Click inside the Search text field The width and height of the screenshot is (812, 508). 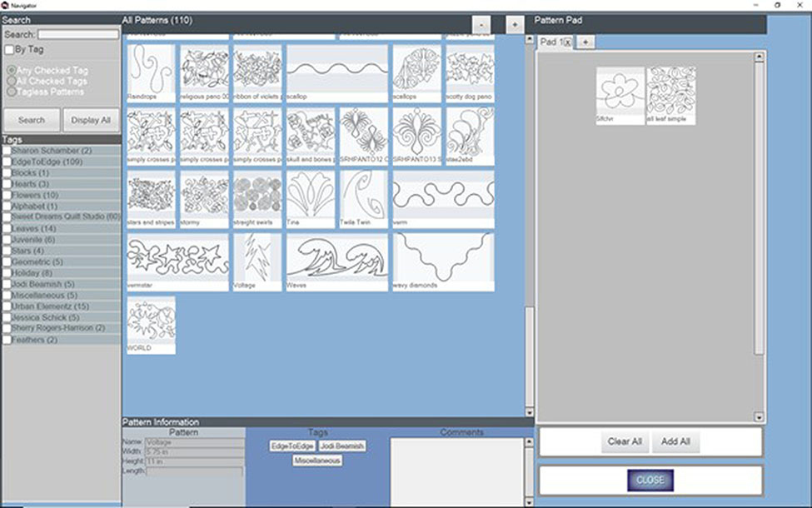[x=77, y=34]
